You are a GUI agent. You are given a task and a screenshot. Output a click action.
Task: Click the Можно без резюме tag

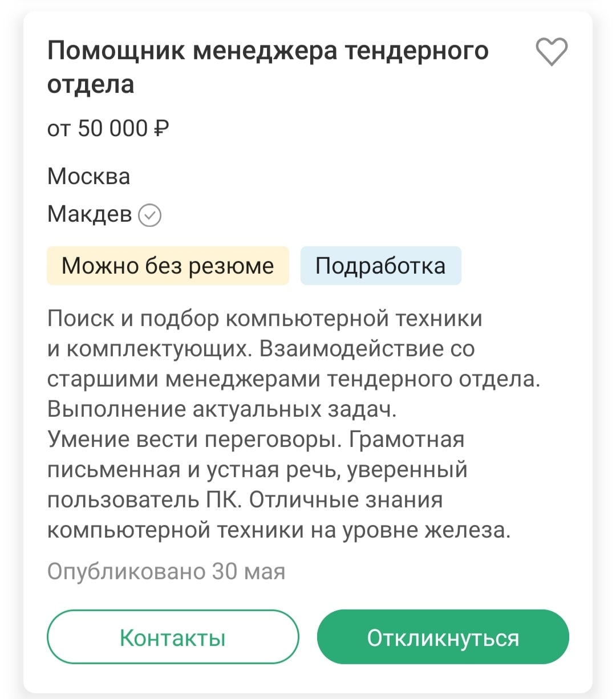168,266
